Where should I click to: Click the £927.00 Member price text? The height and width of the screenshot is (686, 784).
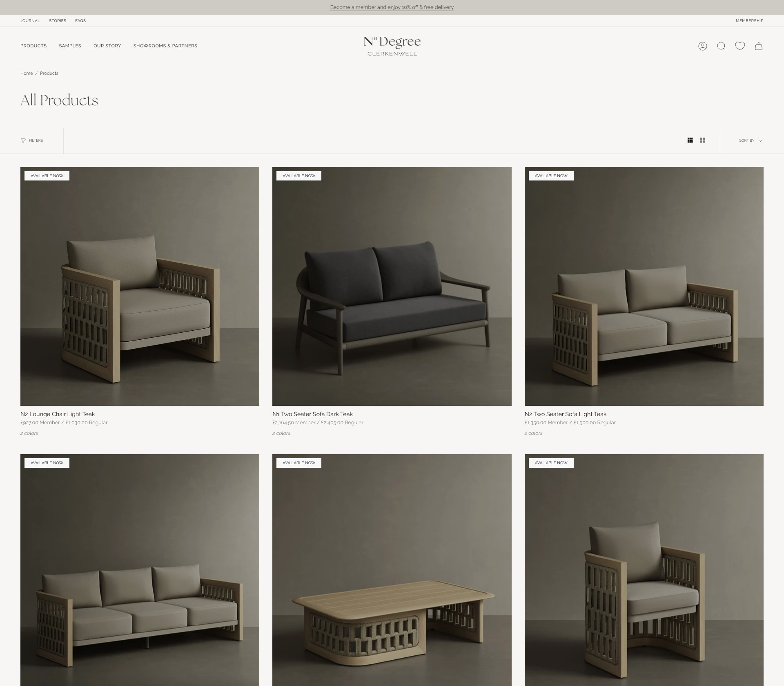tap(40, 423)
